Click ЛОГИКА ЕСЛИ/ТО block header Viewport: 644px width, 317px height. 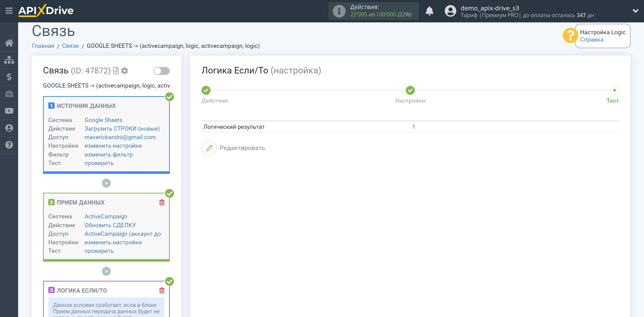[82, 291]
